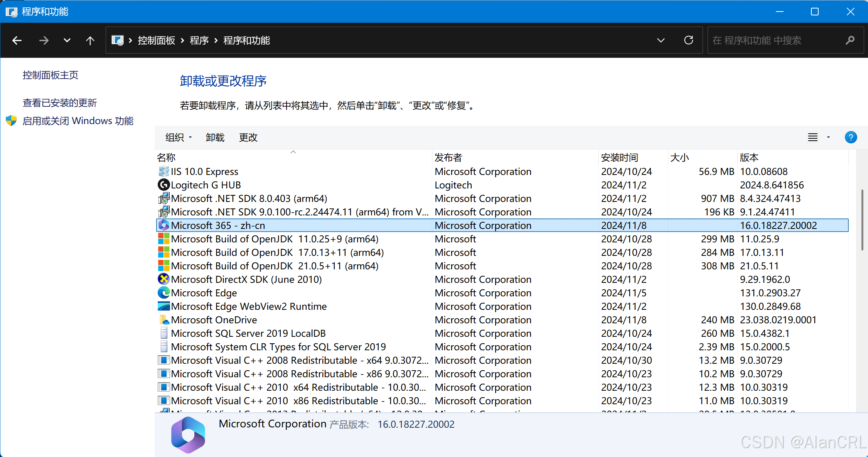Click 卸载 in the command bar
Image resolution: width=868 pixels, height=457 pixels.
coord(215,137)
